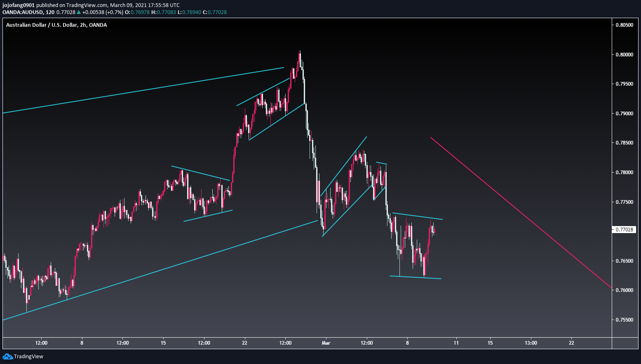Click the 0.79500 price axis label

(x=624, y=84)
